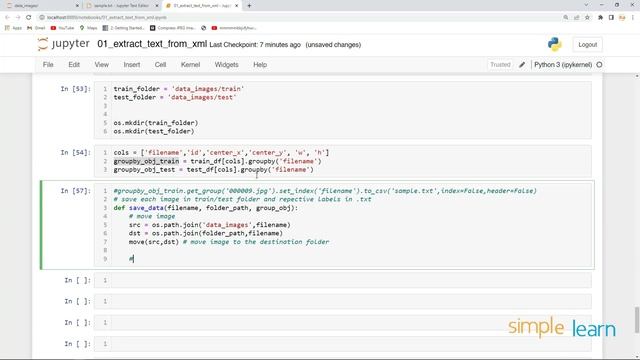Go back with browser back arrow
Screen dimensions: 640x360
click(x=7, y=18)
